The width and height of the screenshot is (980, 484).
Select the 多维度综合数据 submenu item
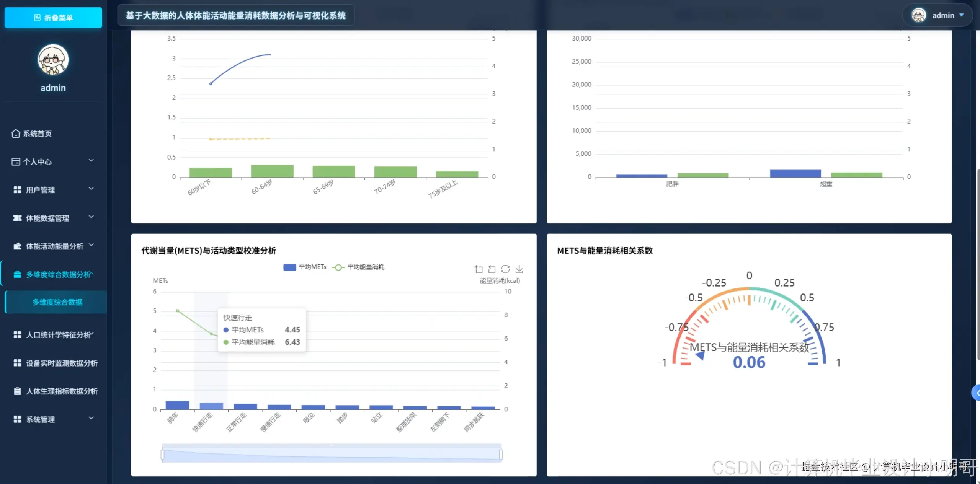click(57, 302)
